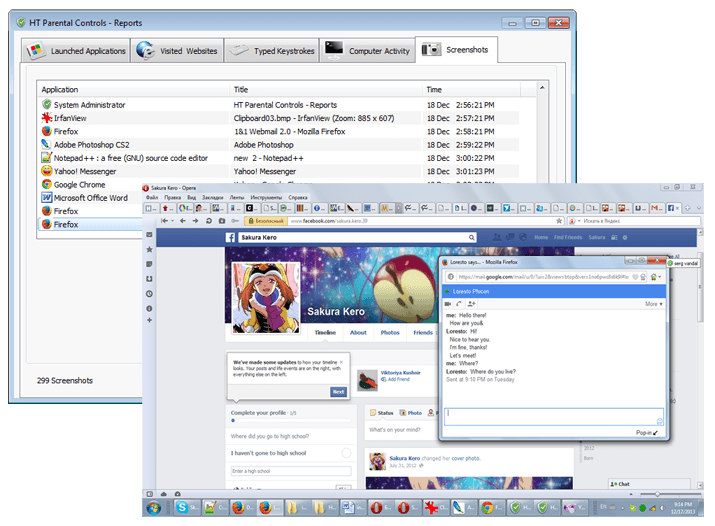
Task: Open the About tab on the profile
Action: click(x=358, y=332)
